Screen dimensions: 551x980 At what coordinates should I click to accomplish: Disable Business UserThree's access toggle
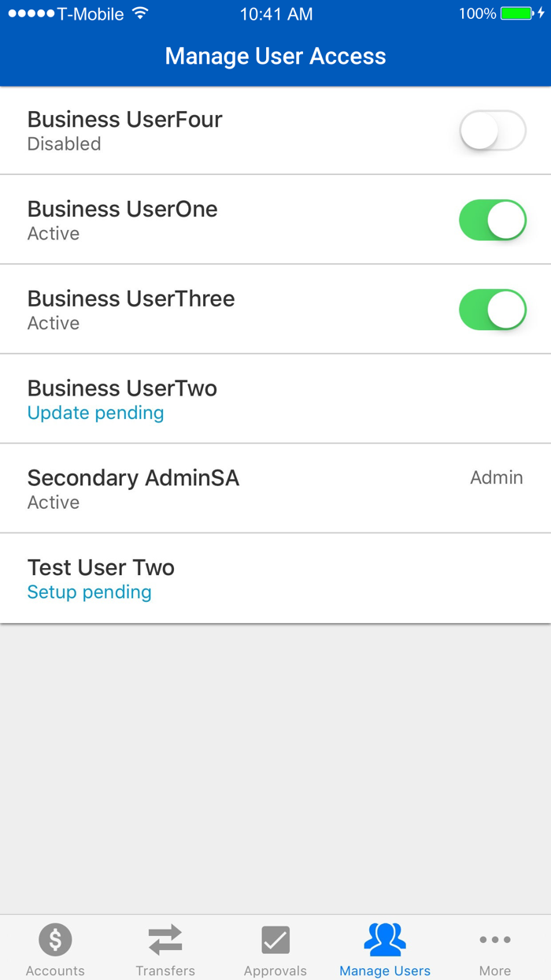click(492, 310)
